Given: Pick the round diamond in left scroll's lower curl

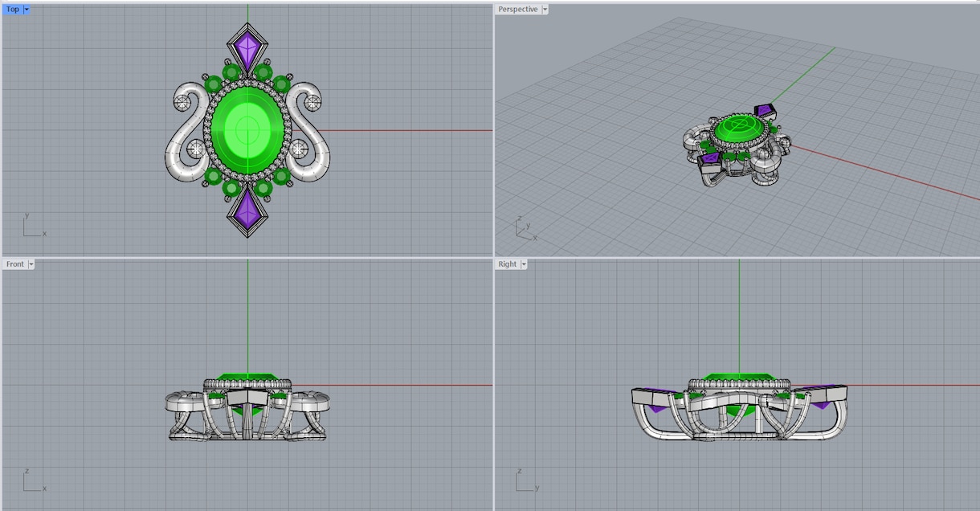Looking at the screenshot, I should (x=195, y=149).
